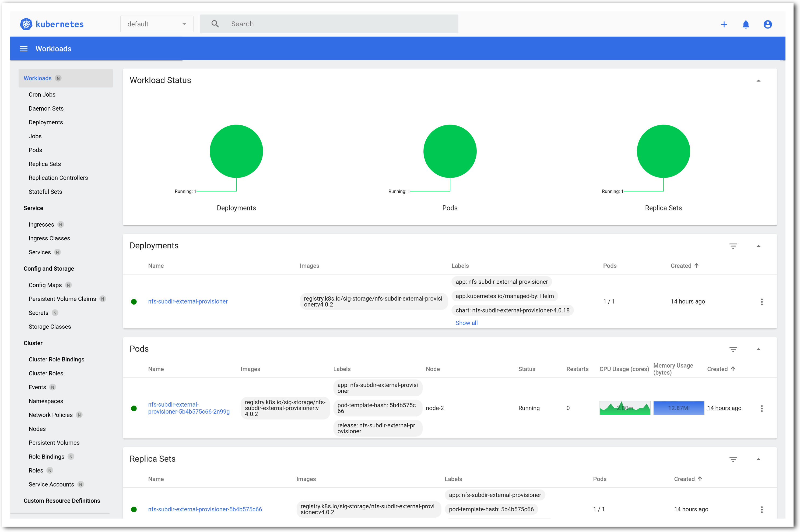Open the notifications bell
The width and height of the screenshot is (800, 532).
[745, 24]
